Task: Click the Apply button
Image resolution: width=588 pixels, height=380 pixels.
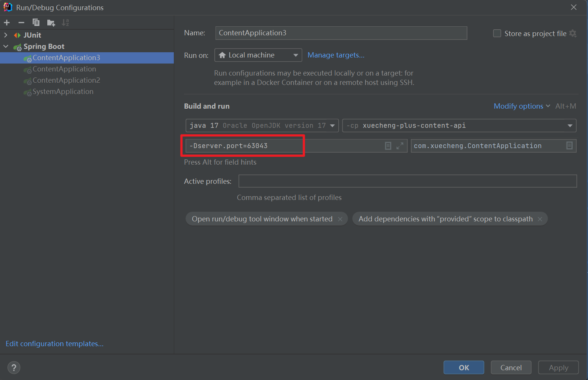Action: (558, 368)
